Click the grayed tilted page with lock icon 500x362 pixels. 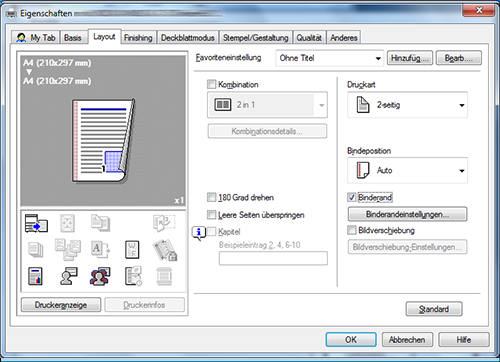[x=165, y=250]
